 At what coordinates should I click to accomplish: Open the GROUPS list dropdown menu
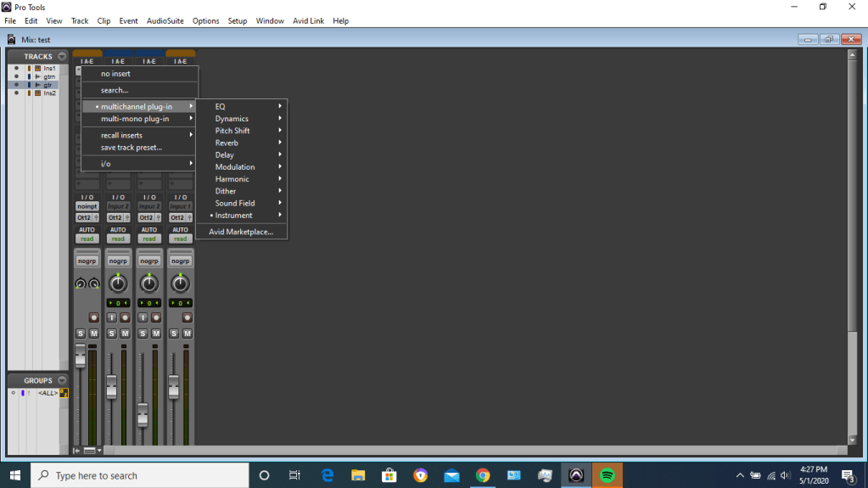pos(62,381)
